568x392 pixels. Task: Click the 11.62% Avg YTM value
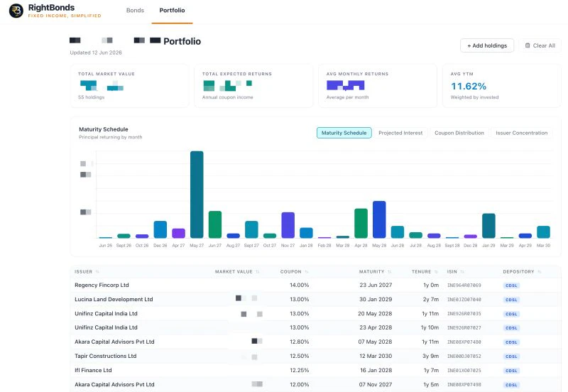(x=469, y=86)
